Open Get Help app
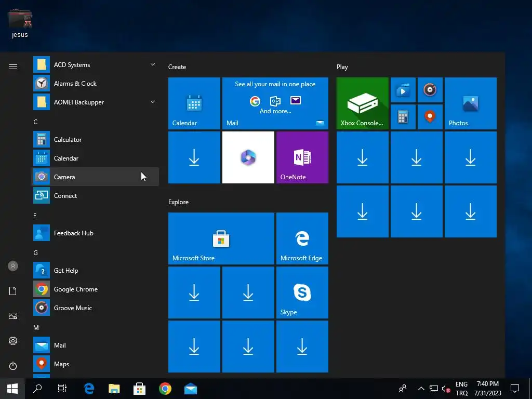The height and width of the screenshot is (399, 532). [95, 270]
